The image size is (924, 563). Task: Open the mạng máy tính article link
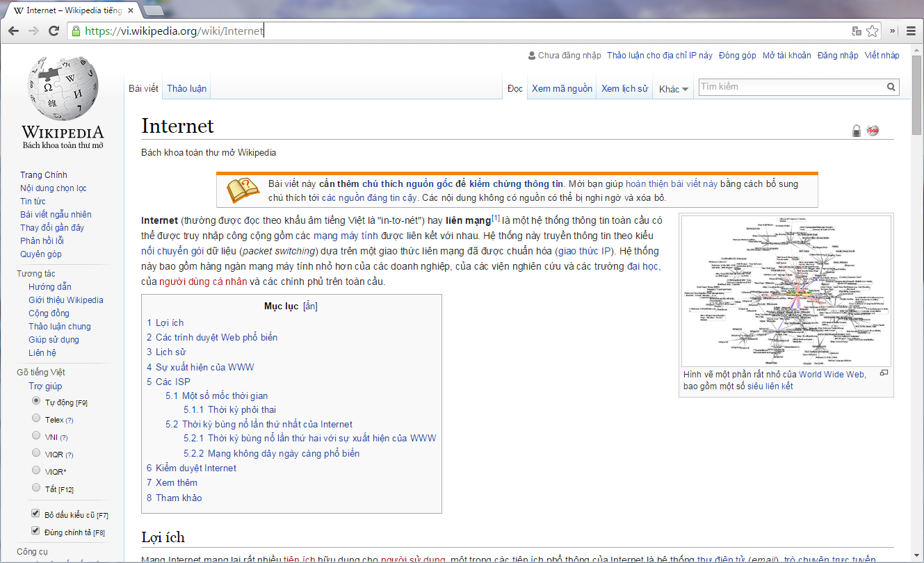[345, 236]
